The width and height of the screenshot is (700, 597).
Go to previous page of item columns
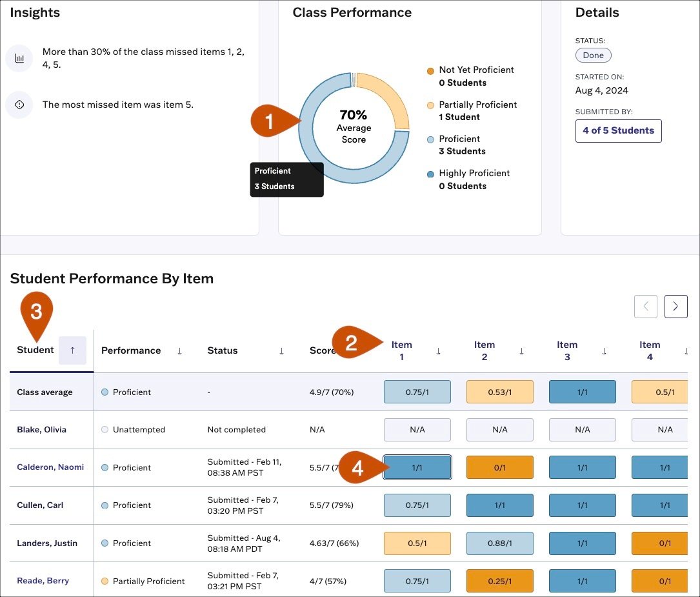pos(646,307)
